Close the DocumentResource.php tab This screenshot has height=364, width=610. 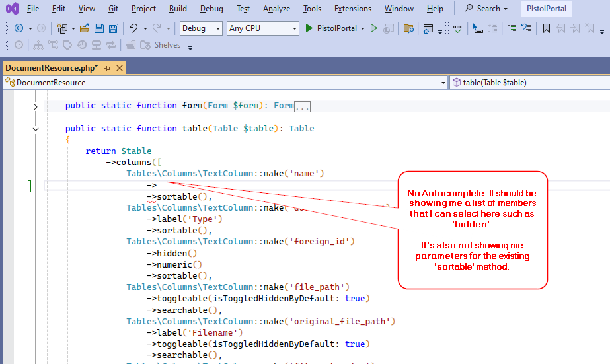coord(120,67)
